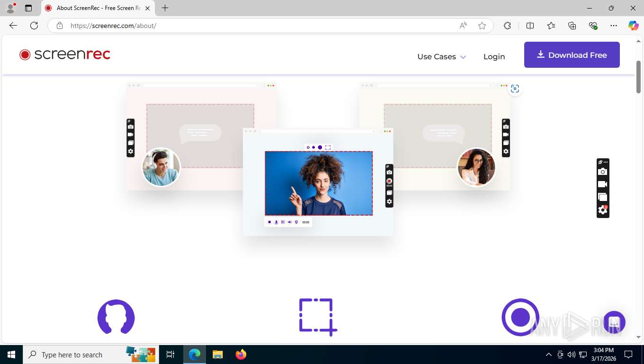
Task: Open the volume control in tray
Action: click(x=571, y=355)
